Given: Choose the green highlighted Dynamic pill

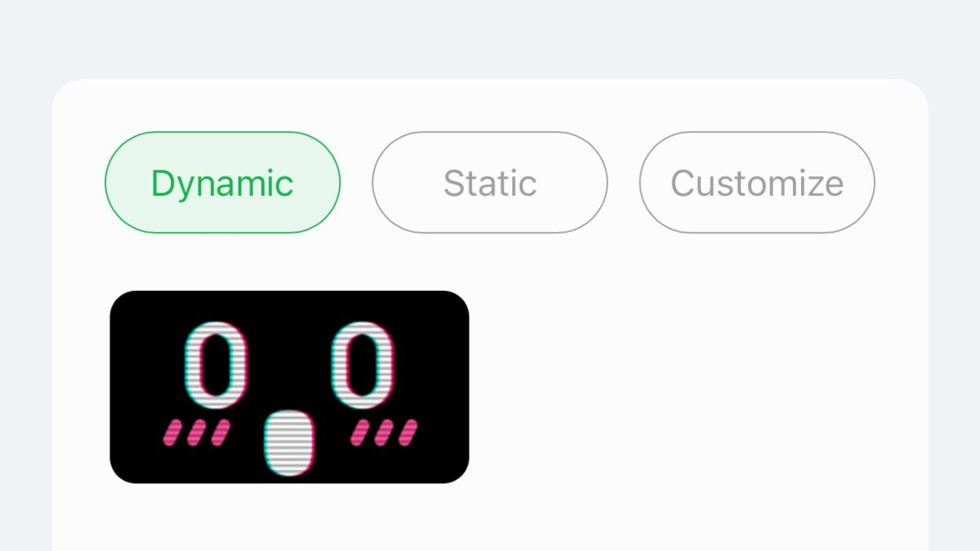Looking at the screenshot, I should [x=222, y=183].
